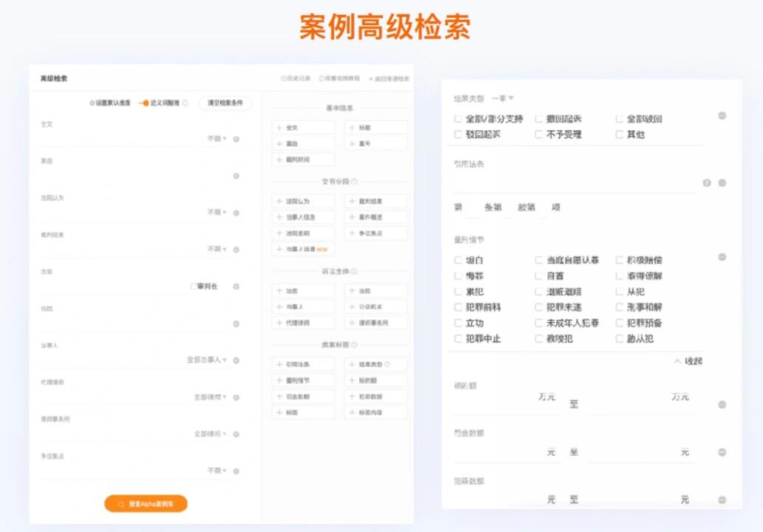Remove the 案由 field row via its circle icon
This screenshot has height=532, width=763.
click(236, 176)
